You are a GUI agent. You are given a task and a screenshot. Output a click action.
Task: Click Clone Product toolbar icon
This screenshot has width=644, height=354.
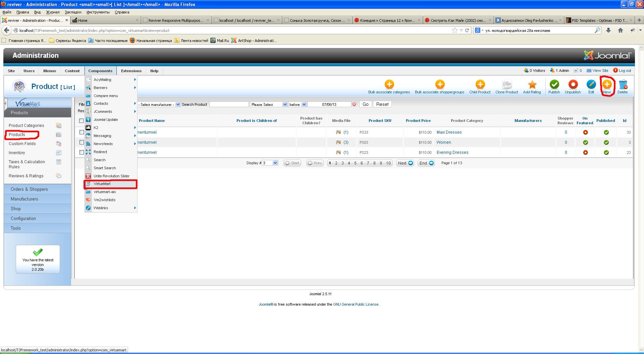tap(507, 84)
